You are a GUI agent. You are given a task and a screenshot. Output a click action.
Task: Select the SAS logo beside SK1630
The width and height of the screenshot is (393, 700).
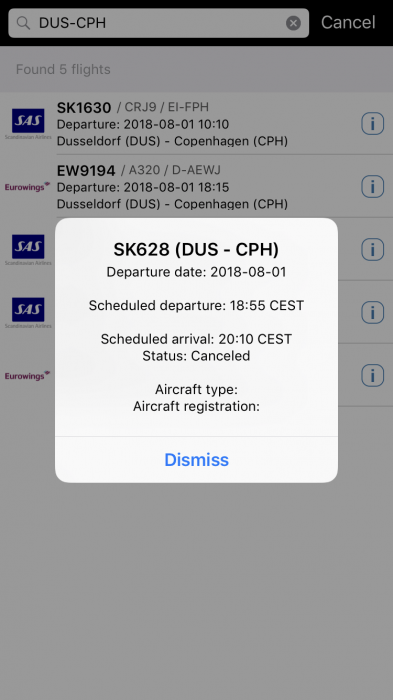(28, 124)
